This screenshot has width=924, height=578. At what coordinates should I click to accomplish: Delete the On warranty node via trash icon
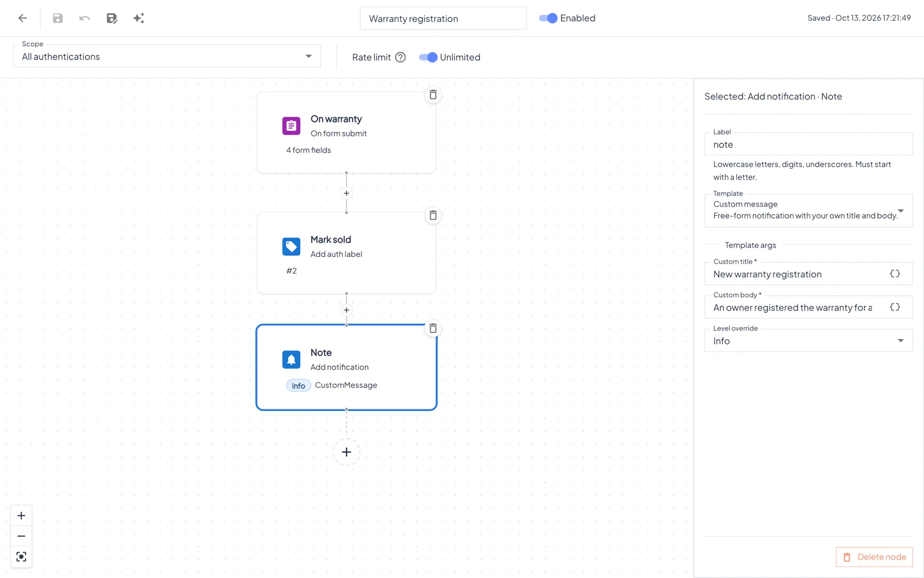(433, 95)
